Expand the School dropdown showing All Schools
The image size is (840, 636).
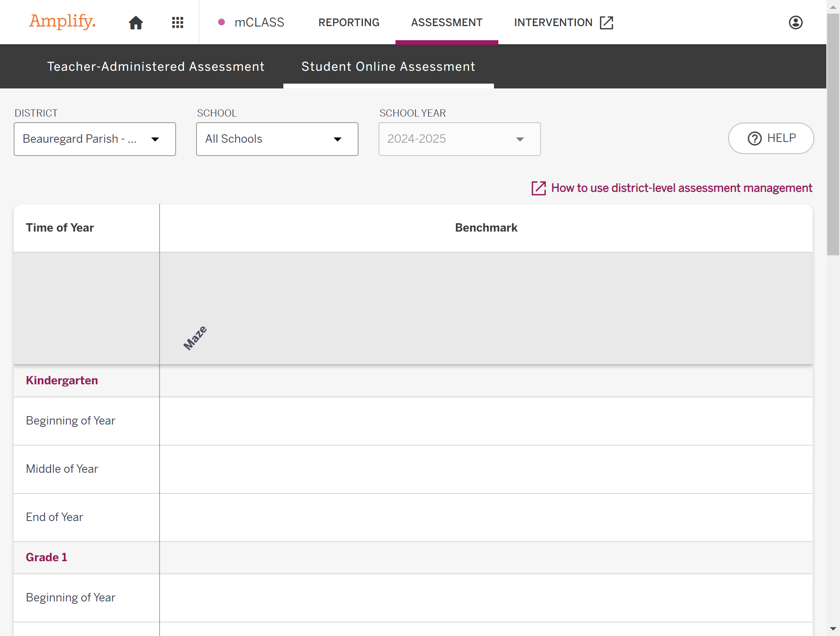pyautogui.click(x=277, y=139)
